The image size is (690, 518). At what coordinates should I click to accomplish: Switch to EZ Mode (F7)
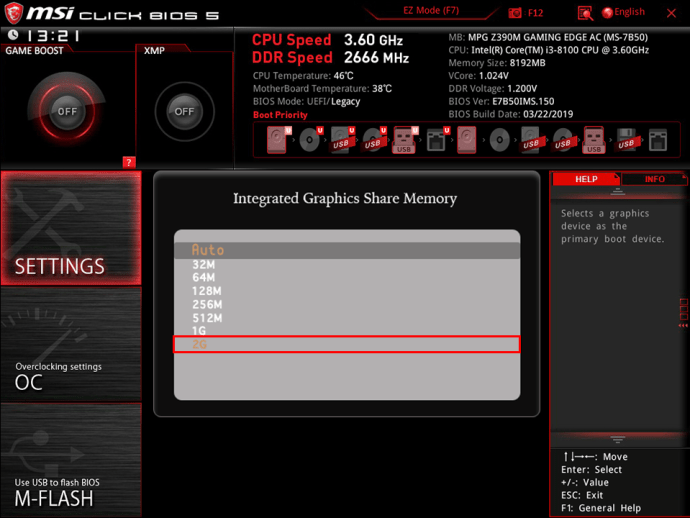(x=431, y=11)
